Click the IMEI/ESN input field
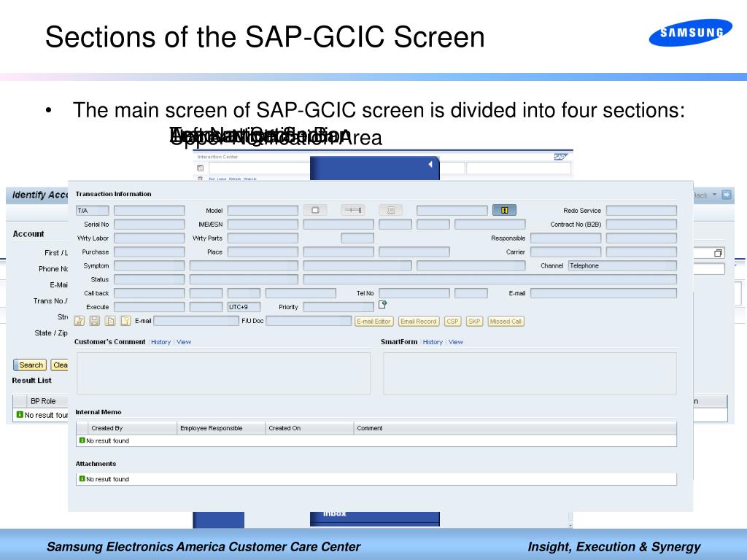 263,225
